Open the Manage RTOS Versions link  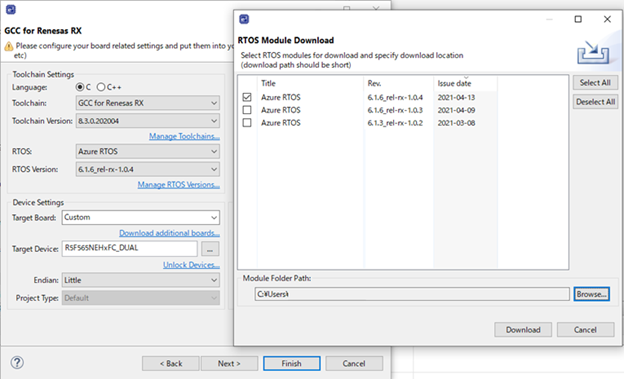tap(179, 185)
